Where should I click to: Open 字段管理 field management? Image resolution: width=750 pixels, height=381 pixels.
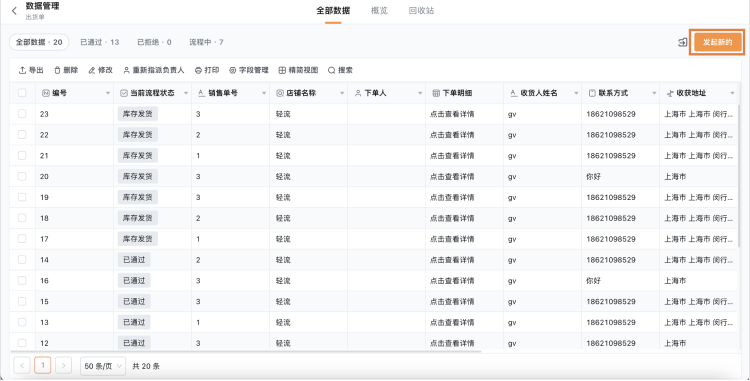point(249,70)
